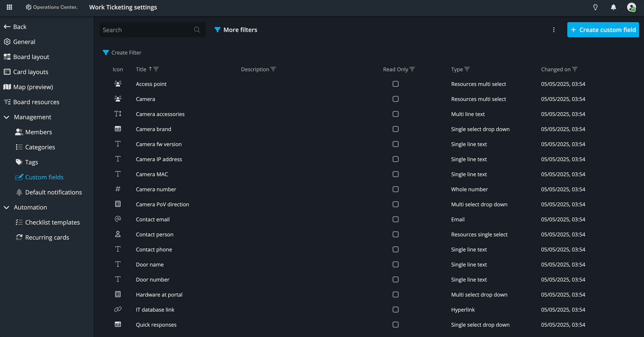644x337 pixels.
Task: Open the Changed on column filter
Action: click(575, 69)
